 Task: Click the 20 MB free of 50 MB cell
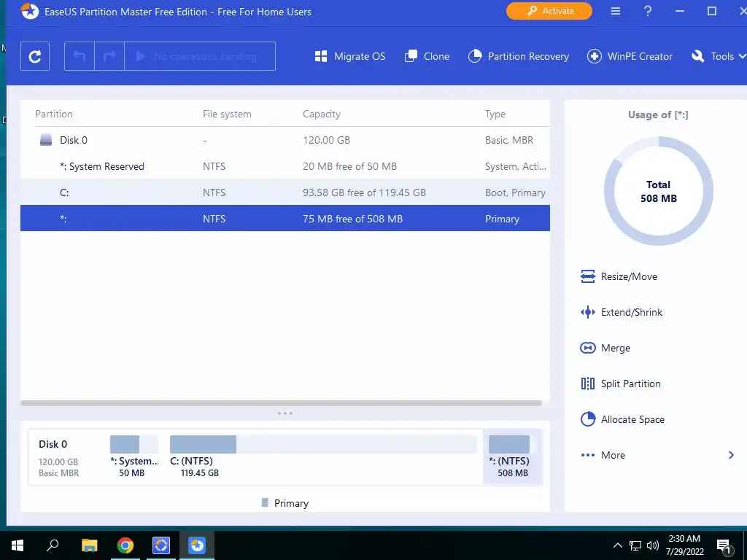(x=349, y=166)
